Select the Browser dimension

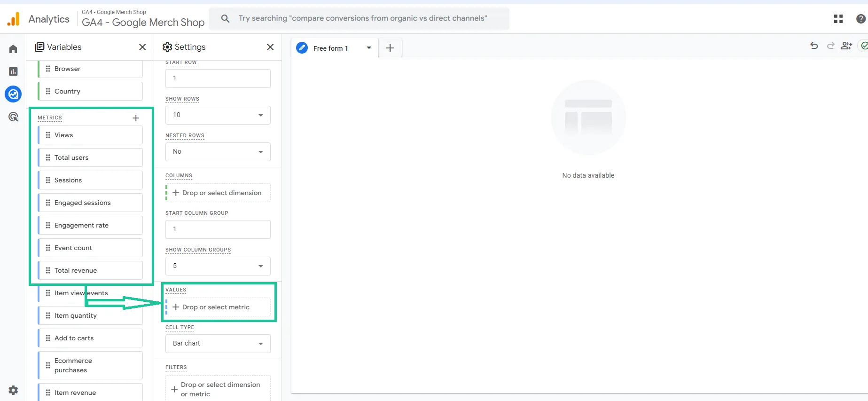click(x=90, y=69)
